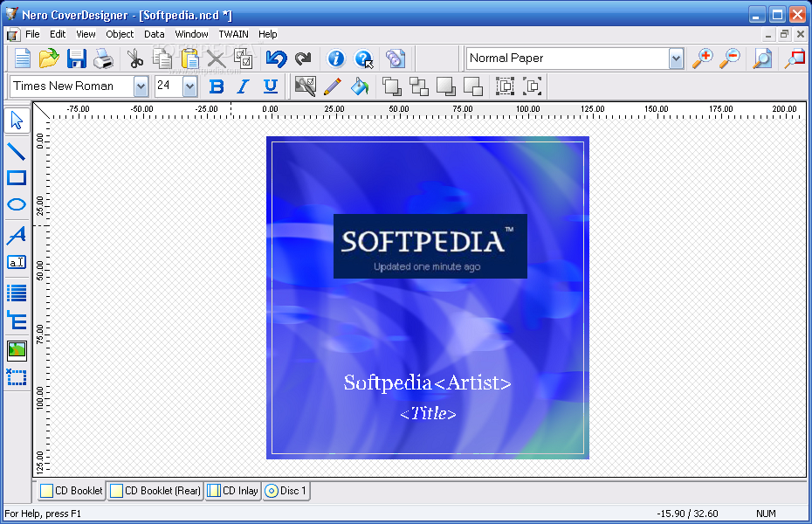This screenshot has height=524, width=812.
Task: Select the <Title> text on cover
Action: pos(428,413)
